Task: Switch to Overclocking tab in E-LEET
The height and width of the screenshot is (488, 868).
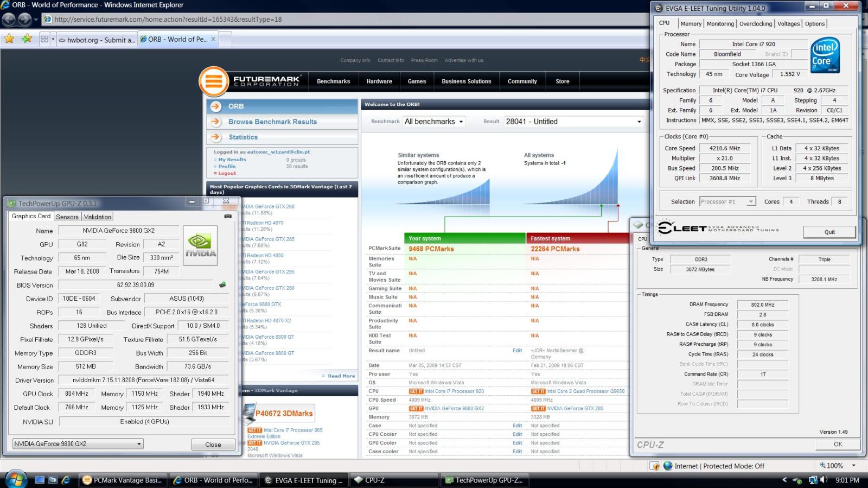Action: click(x=756, y=24)
